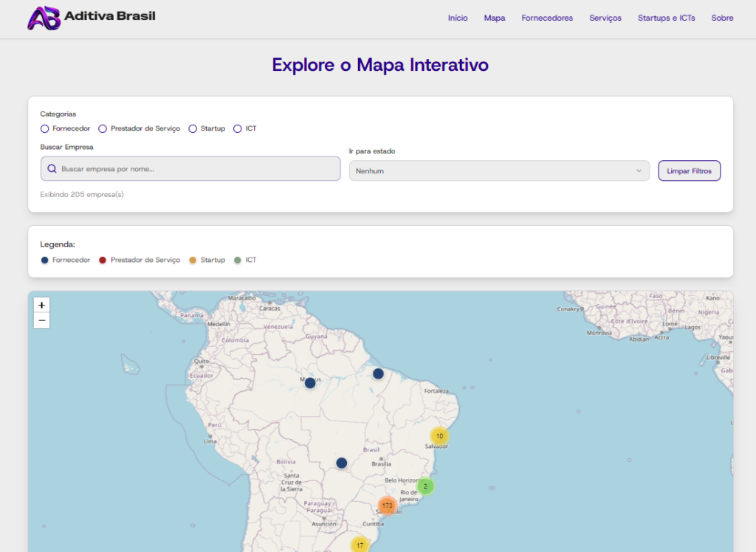Screen dimensions: 756x552
Task: Zoom in using the map plus button
Action: pos(41,304)
